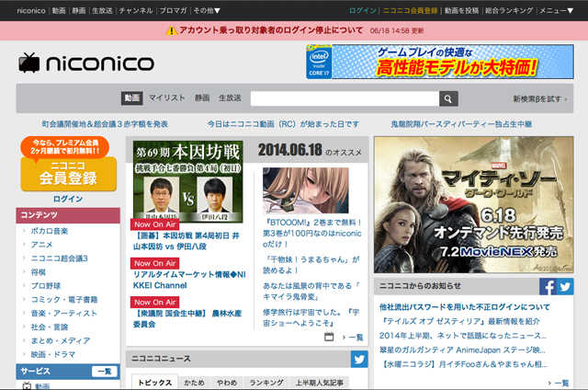Click the BTOOOM! manga thumbnail
Image resolution: width=588 pixels, height=390 pixels.
point(306,190)
